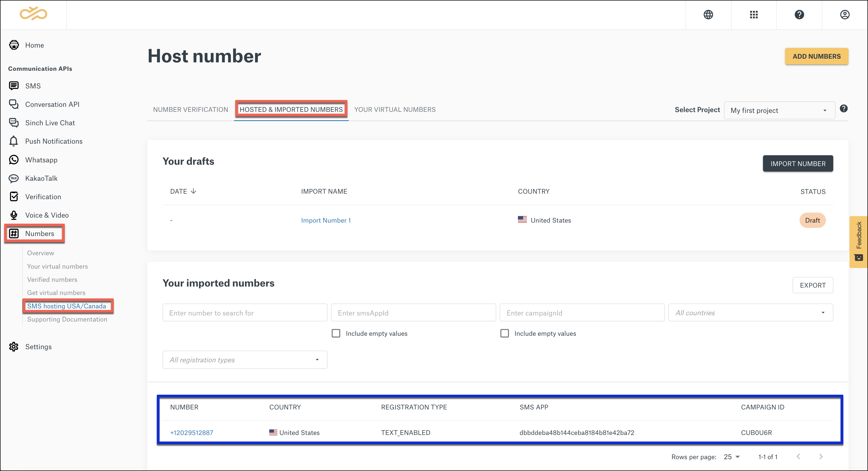Check Include empty values under smsAppId
The width and height of the screenshot is (868, 471).
[x=336, y=333]
